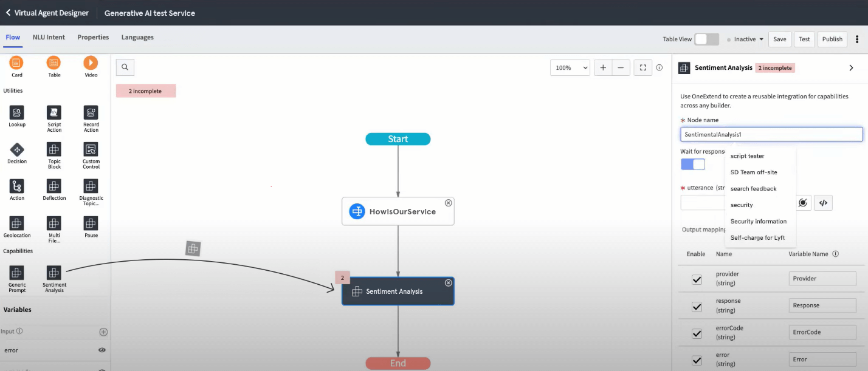Save the topic

780,39
